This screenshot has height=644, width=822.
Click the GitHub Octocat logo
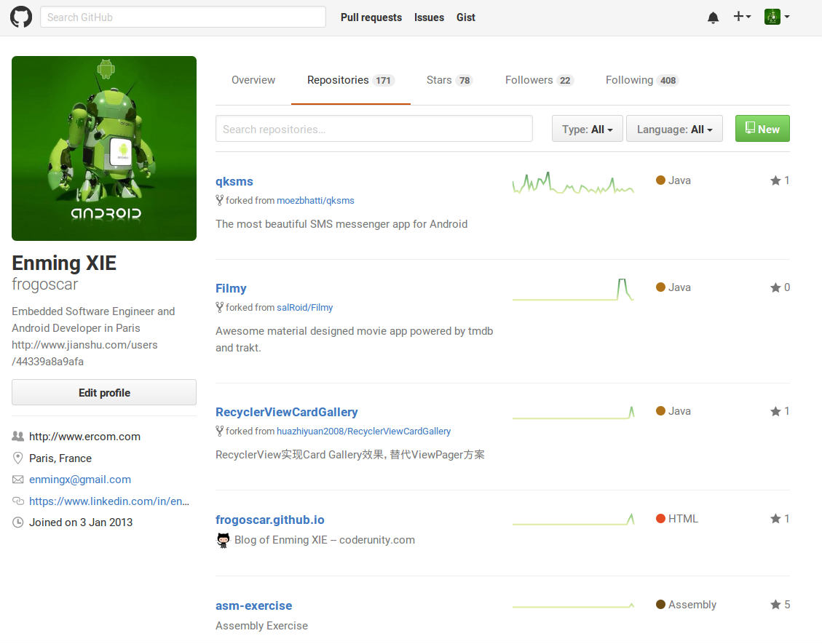[x=21, y=17]
